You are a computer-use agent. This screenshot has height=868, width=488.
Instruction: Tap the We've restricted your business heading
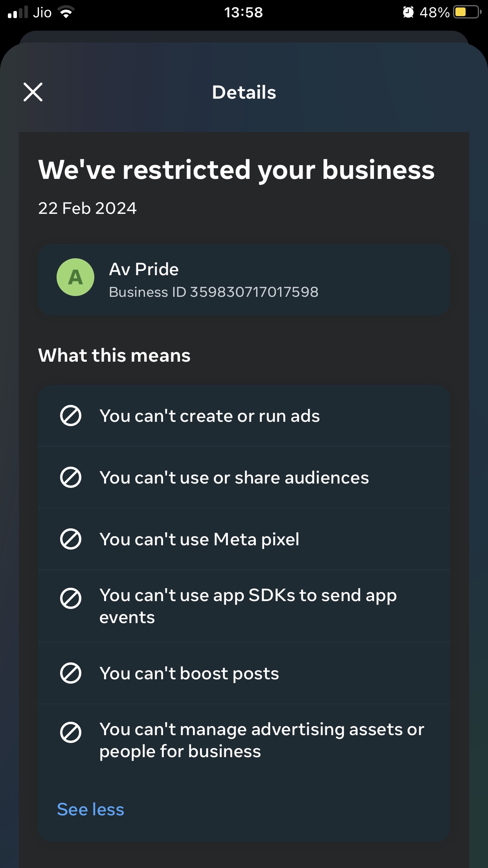(x=237, y=170)
